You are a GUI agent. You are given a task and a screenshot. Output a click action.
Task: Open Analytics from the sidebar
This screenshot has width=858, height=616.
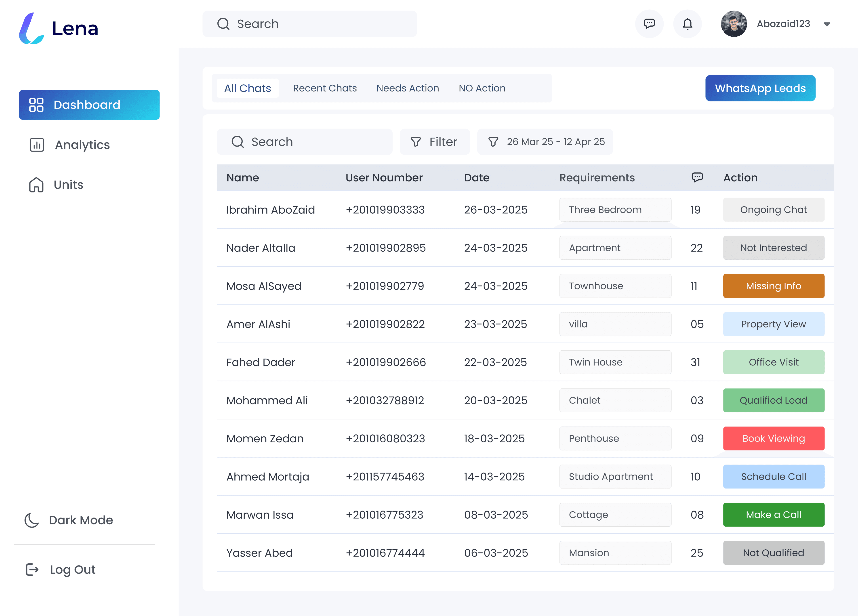70,145
